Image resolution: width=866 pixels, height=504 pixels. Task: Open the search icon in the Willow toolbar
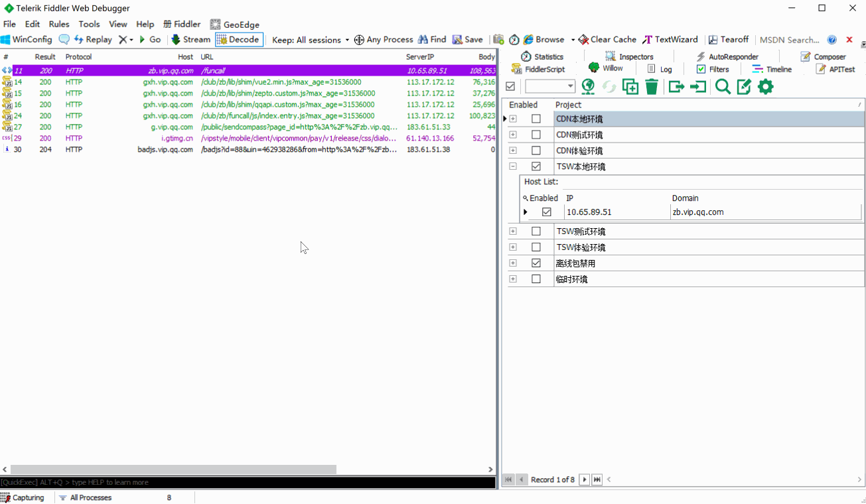coord(723,86)
